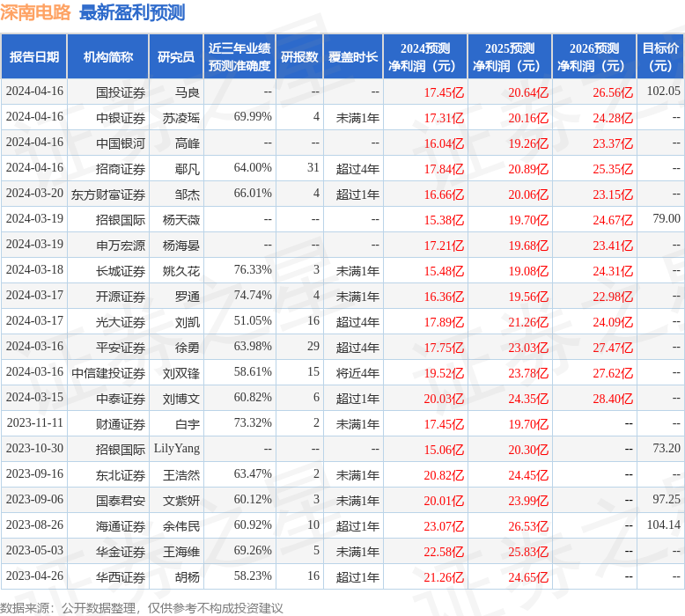Click the 28.40亿 2026 profit forecast
This screenshot has width=685, height=616.
coord(613,399)
